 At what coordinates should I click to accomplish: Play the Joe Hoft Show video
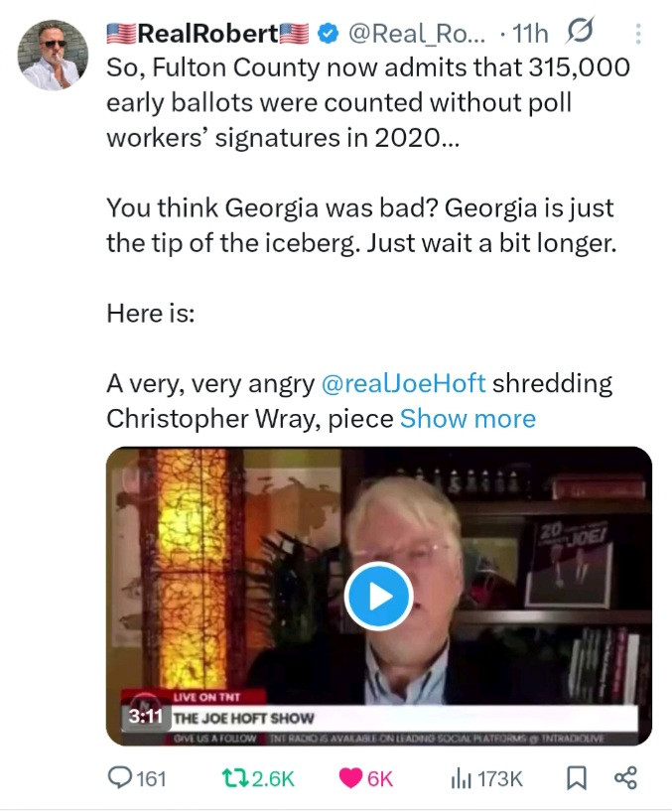378,596
